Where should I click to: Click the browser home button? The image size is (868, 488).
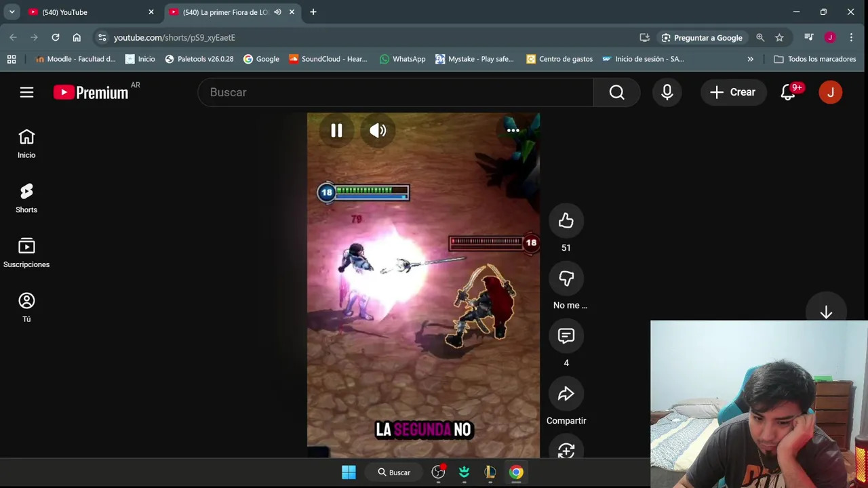tap(77, 37)
